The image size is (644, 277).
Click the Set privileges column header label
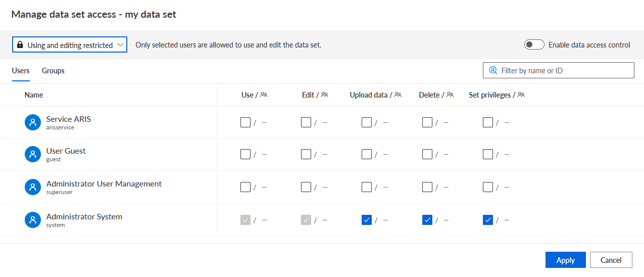pos(490,95)
